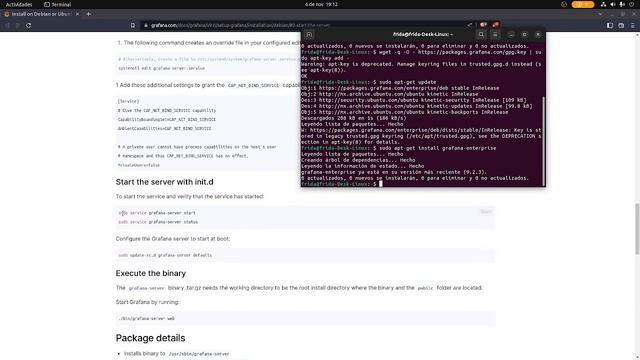The width and height of the screenshot is (640, 360).
Task: Reload the Grafana docs page
Action: (29, 25)
